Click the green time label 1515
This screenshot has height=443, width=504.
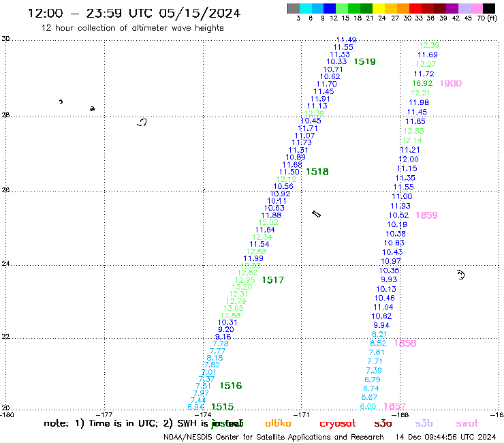pyautogui.click(x=223, y=407)
